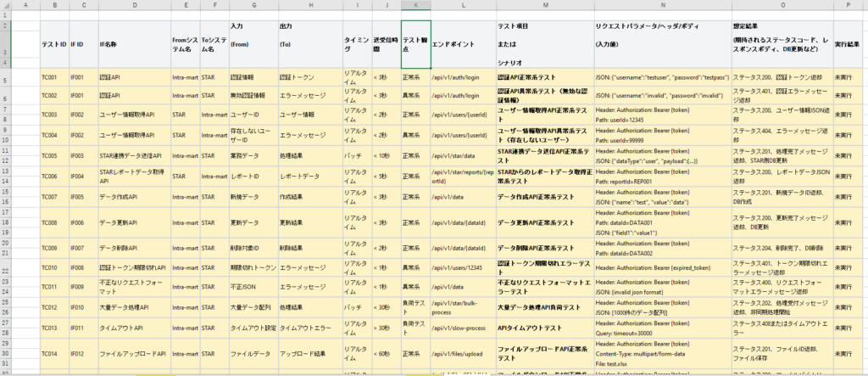The height and width of the screenshot is (376, 868).
Task: Click IF003 in the IF ID column
Action: tap(84, 156)
